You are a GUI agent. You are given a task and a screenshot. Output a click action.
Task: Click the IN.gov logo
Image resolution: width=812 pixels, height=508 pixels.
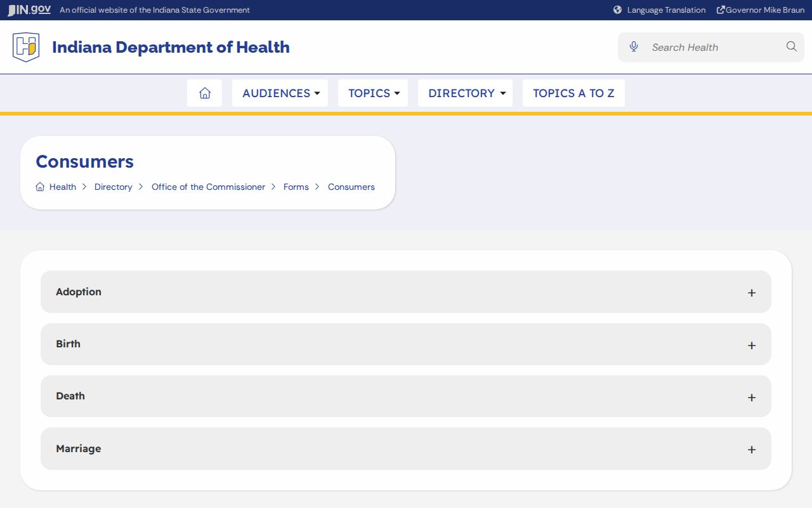click(x=29, y=10)
